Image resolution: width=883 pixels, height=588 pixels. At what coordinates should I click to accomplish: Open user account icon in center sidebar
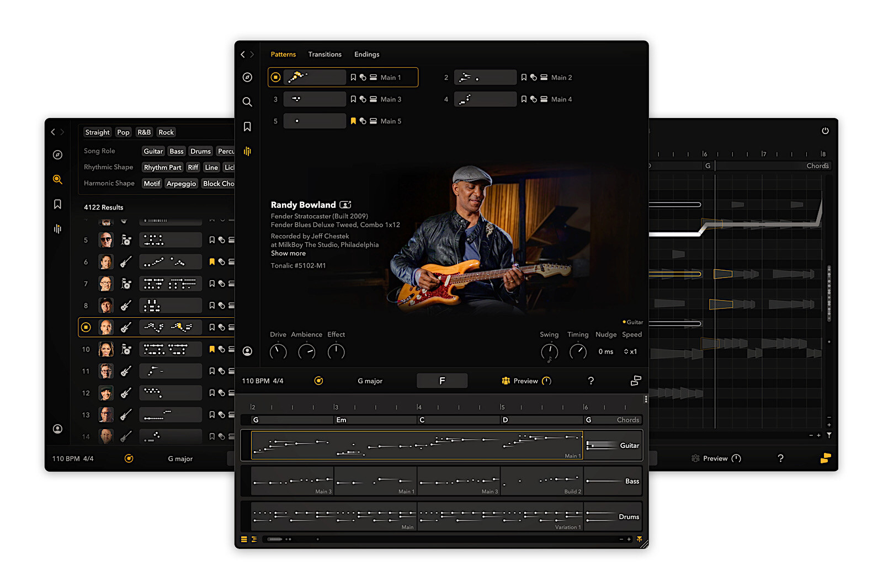tap(247, 351)
